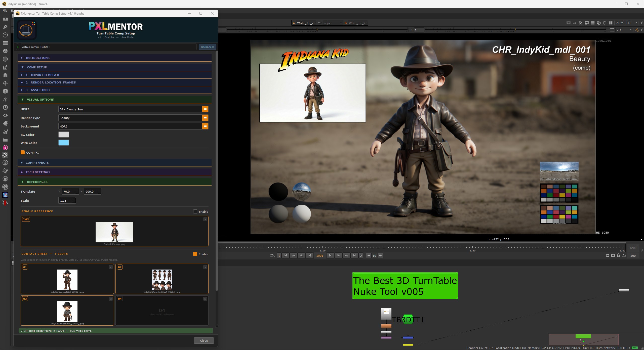644x350 pixels.
Task: Toggle the HDRI orange button beside Cloudy Sun
Action: click(205, 109)
